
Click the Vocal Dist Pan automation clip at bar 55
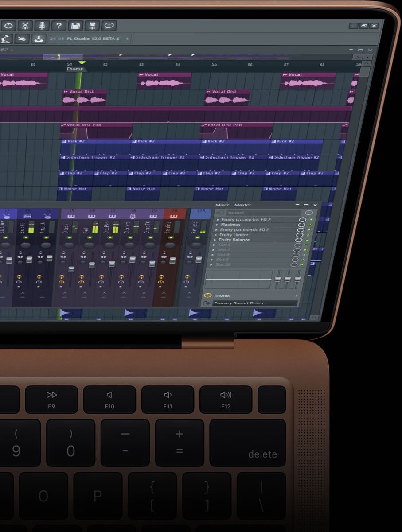pos(237,131)
